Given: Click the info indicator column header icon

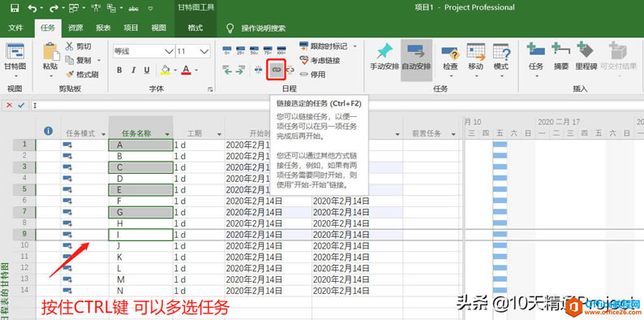Looking at the screenshot, I should [49, 131].
